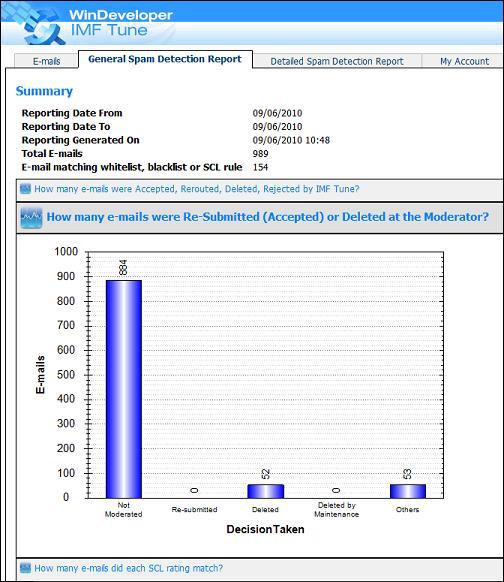Click the 'Re-submitted' axis label
The image size is (504, 582).
pyautogui.click(x=194, y=510)
